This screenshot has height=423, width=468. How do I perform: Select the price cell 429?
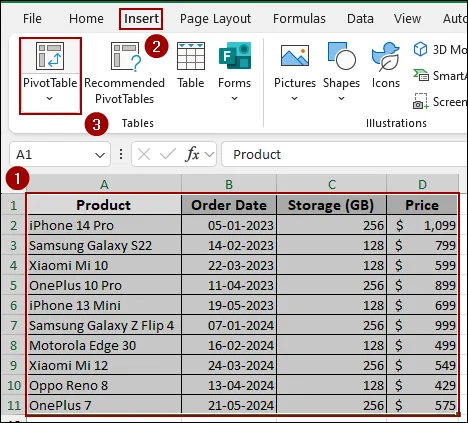[x=422, y=385]
